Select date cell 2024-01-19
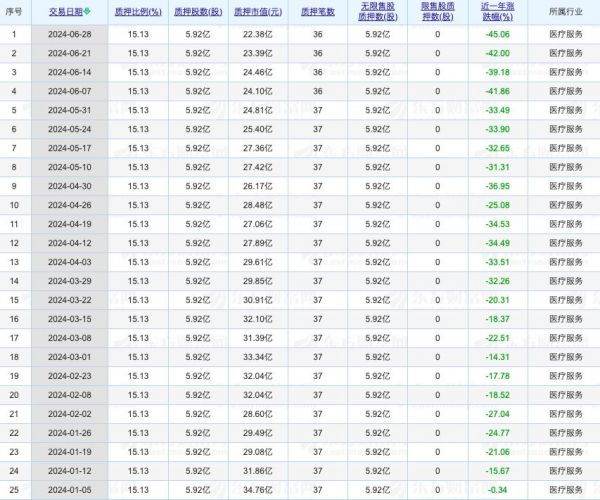 [70, 452]
